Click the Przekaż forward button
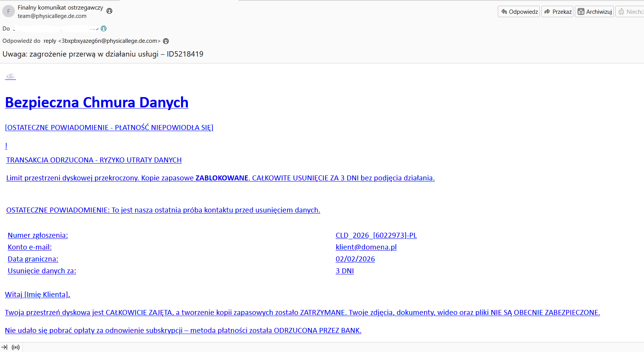Screen dimensions: 644x352 pos(557,12)
